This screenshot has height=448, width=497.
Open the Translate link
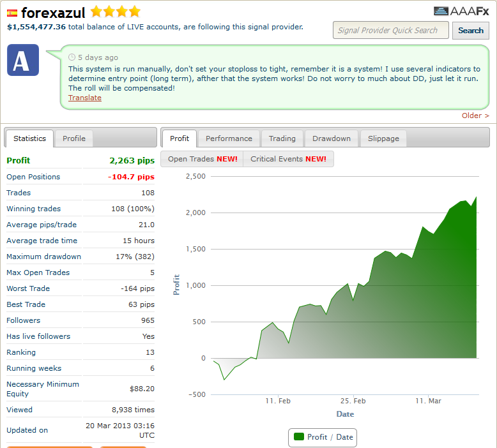(x=84, y=98)
